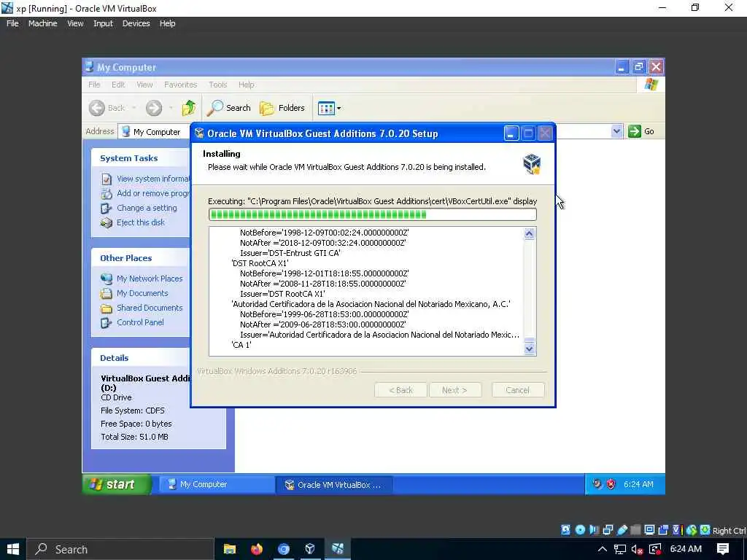Screen dimensions: 747x560
Task: Click the Next > button in setup dialog
Action: tap(455, 390)
